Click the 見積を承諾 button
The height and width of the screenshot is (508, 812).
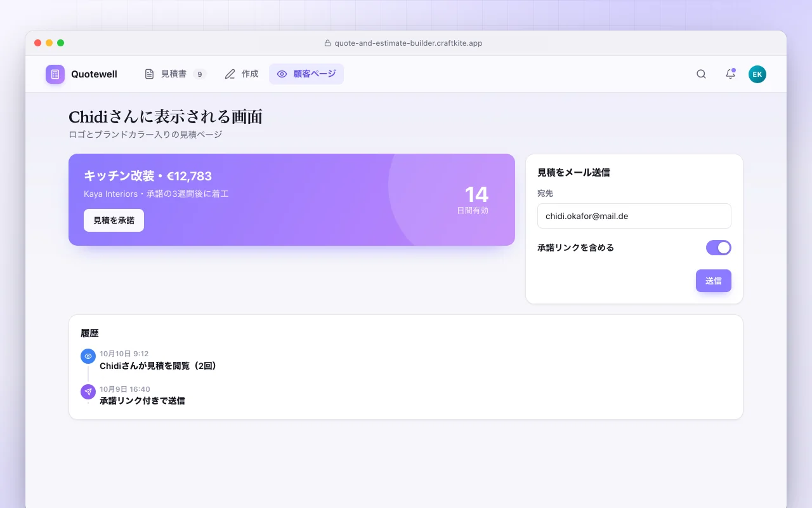pyautogui.click(x=114, y=220)
